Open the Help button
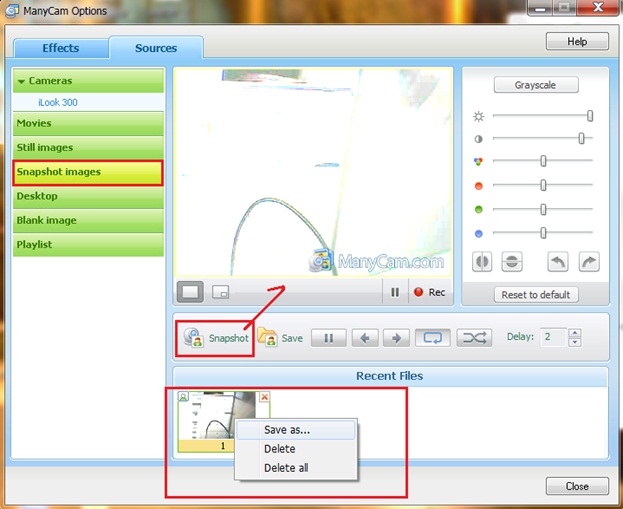 coord(577,42)
